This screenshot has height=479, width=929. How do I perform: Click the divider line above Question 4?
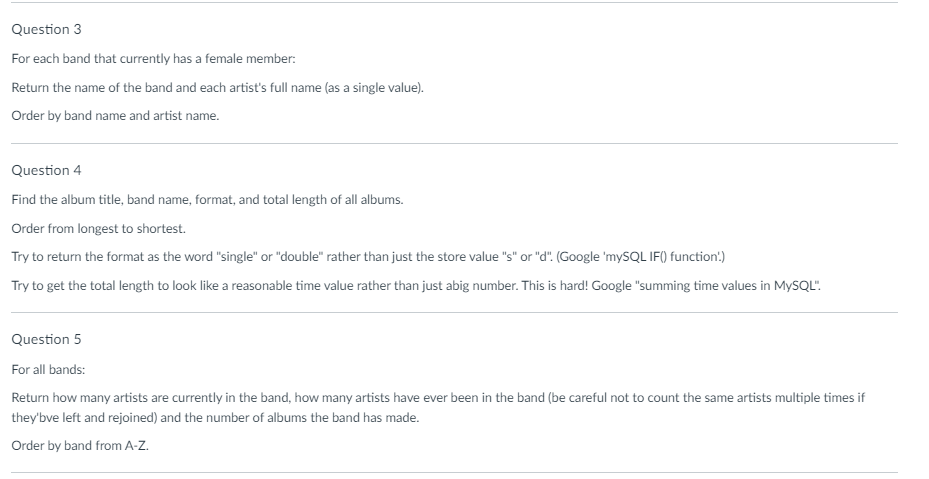[x=454, y=143]
